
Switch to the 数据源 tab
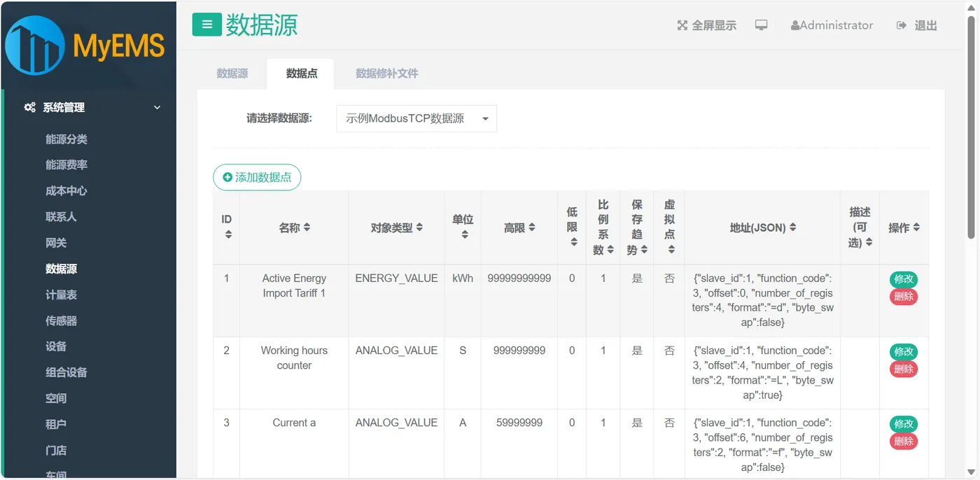tap(232, 72)
